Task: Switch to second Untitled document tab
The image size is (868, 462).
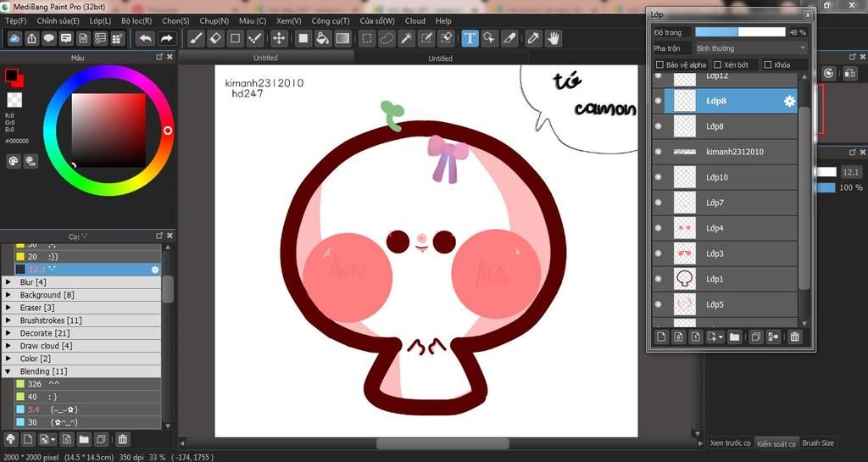Action: [440, 58]
